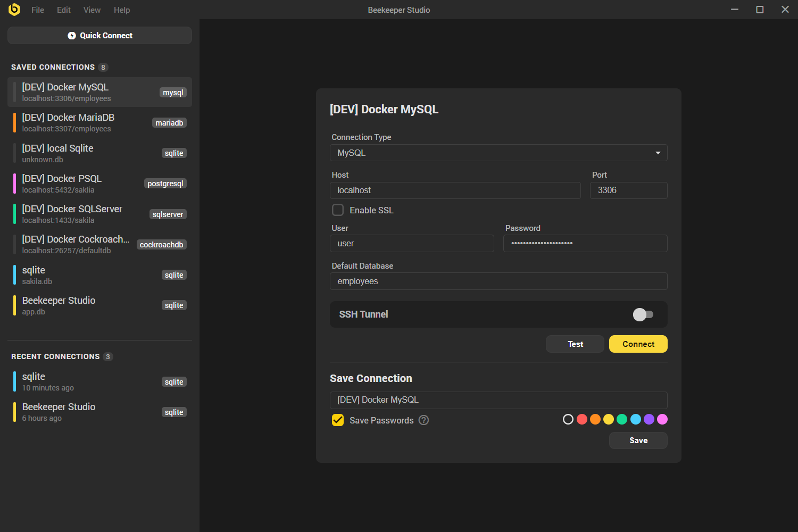Enable the SSL checkbox
The image size is (798, 532).
[x=338, y=210]
